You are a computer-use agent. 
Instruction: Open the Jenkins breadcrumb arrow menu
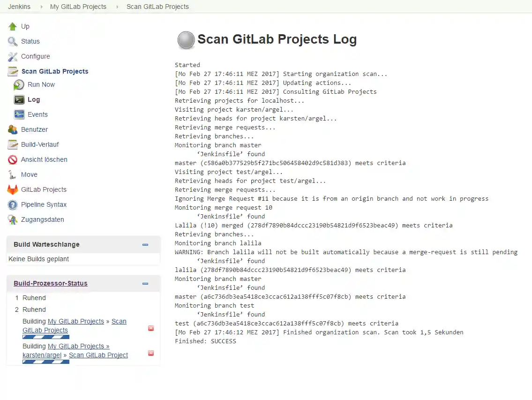point(41,7)
